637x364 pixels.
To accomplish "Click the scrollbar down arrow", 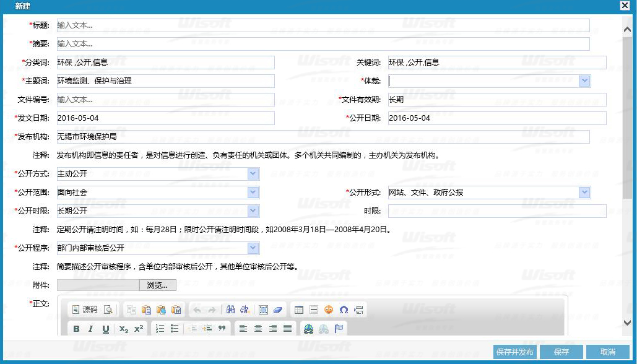I will [627, 323].
